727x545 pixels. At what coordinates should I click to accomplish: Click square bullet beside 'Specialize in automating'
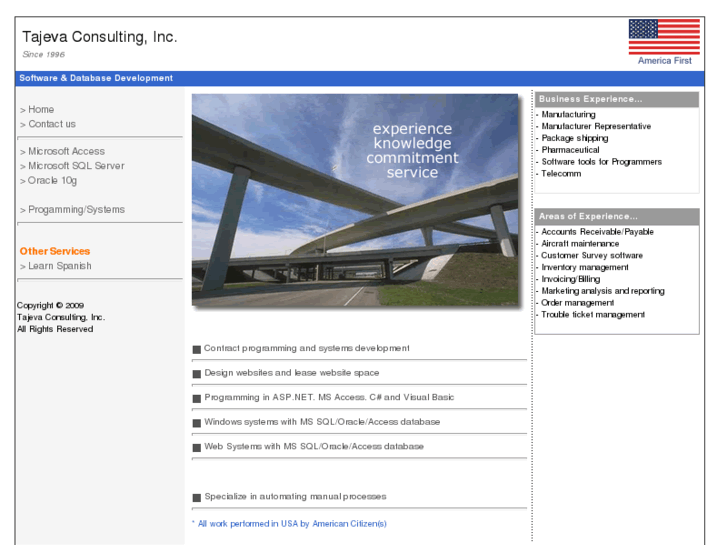pyautogui.click(x=197, y=498)
